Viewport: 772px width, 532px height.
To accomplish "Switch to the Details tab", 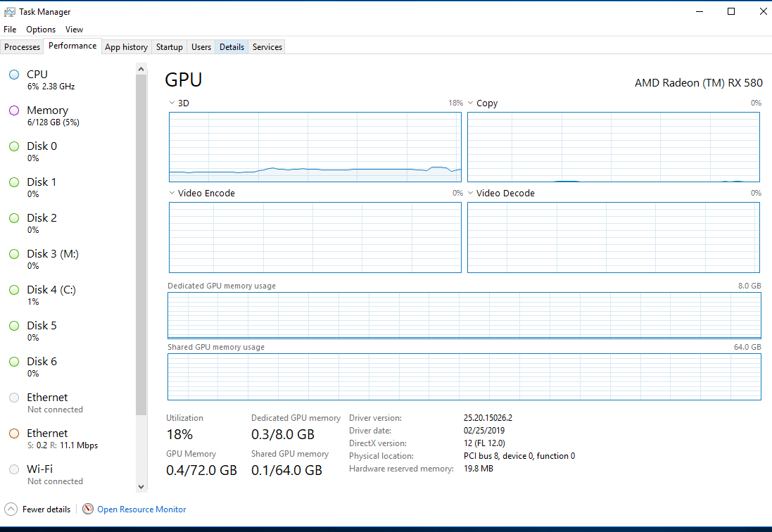I will pos(232,47).
